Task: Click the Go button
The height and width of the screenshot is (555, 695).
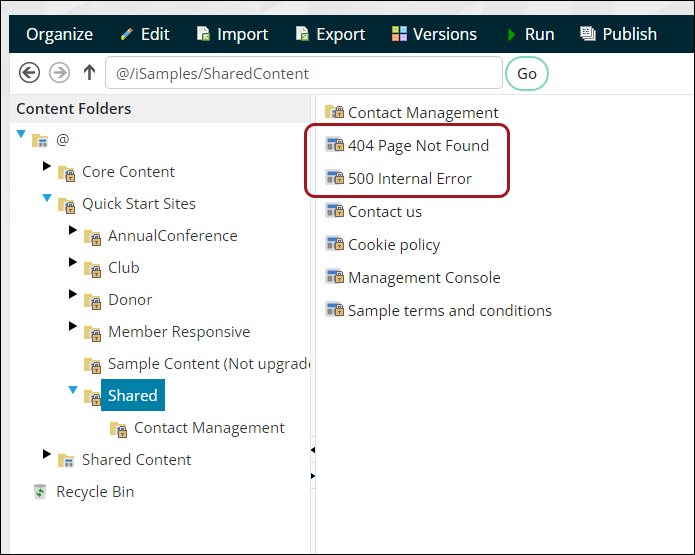Action: (x=527, y=74)
